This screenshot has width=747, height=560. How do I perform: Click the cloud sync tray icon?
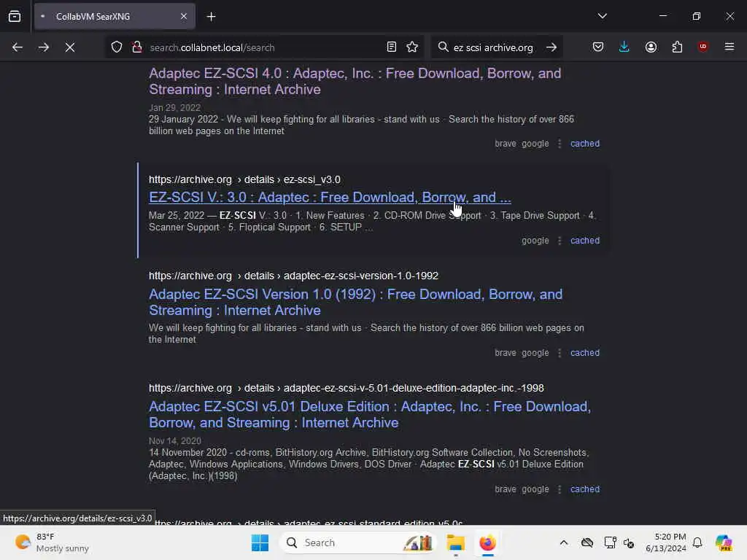coord(587,542)
